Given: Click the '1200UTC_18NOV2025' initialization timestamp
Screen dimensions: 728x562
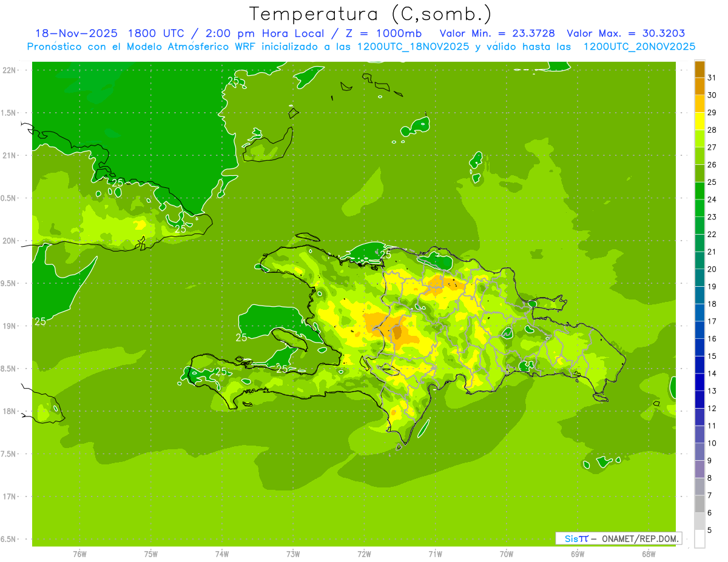Looking at the screenshot, I should [413, 47].
